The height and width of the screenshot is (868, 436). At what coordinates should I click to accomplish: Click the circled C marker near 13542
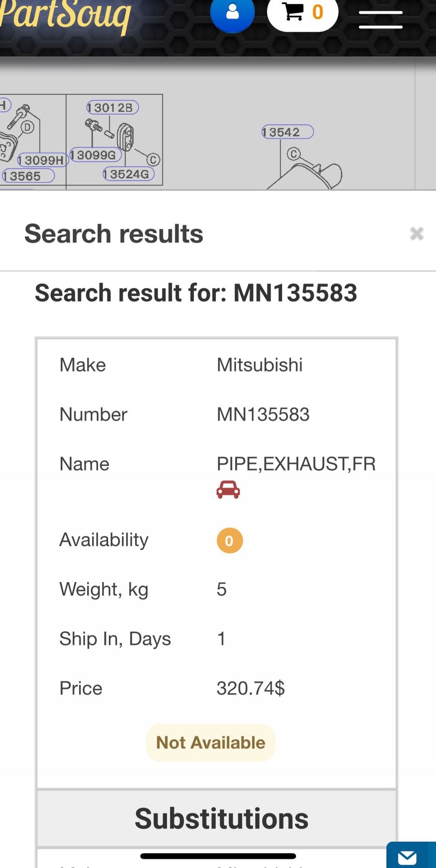tap(293, 153)
